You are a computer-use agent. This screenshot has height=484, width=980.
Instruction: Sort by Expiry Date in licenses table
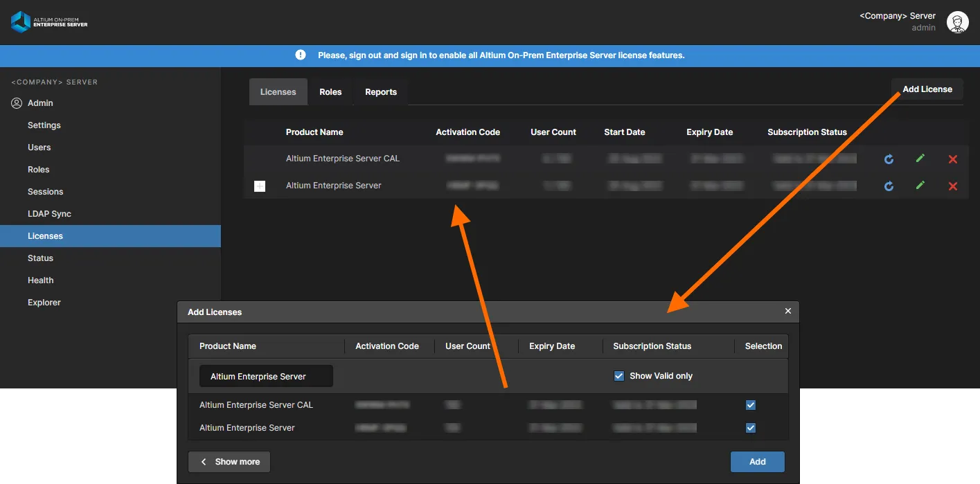[710, 132]
